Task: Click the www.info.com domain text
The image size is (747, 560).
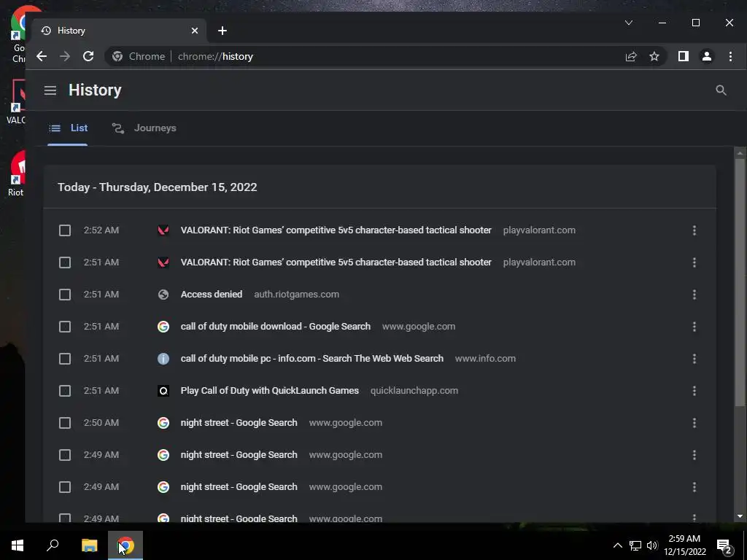Action: (485, 358)
